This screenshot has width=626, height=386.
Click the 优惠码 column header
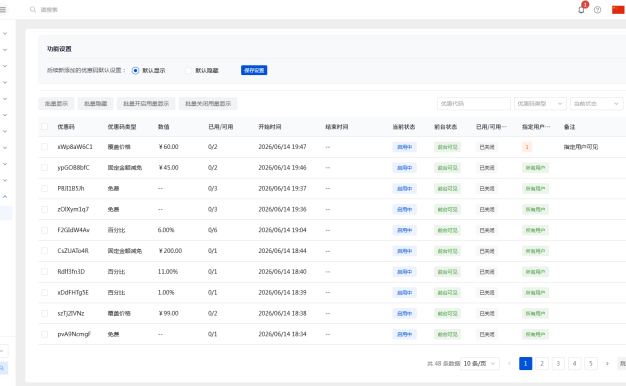tap(66, 127)
